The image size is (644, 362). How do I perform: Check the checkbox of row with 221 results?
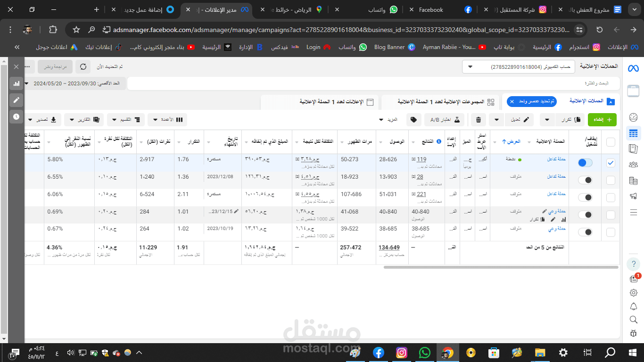point(611,197)
